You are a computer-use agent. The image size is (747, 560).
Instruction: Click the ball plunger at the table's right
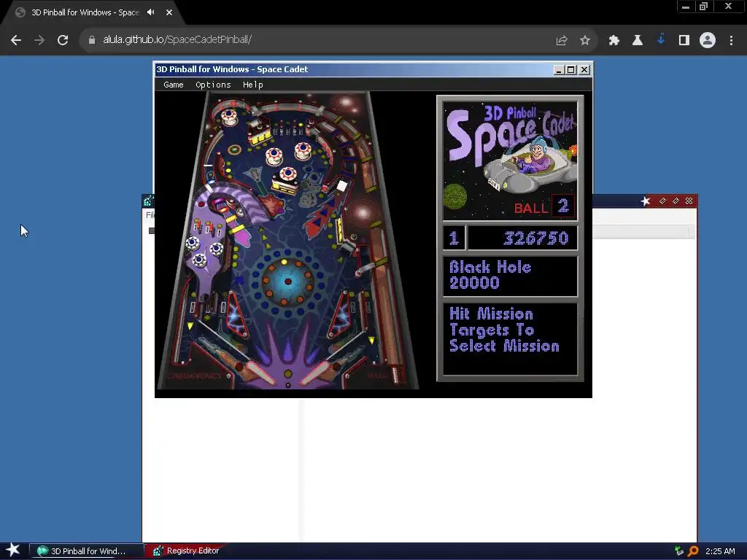[395, 374]
